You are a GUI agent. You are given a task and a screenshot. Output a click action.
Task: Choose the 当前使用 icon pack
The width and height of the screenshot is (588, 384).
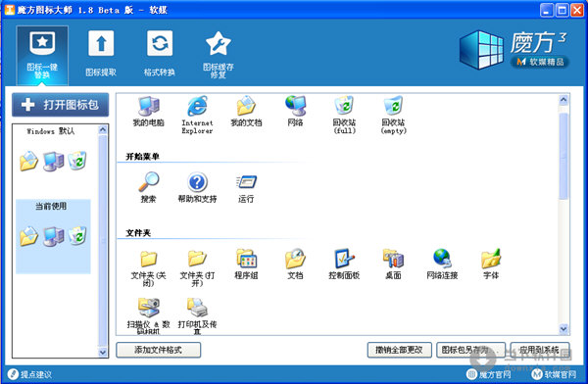(53, 236)
